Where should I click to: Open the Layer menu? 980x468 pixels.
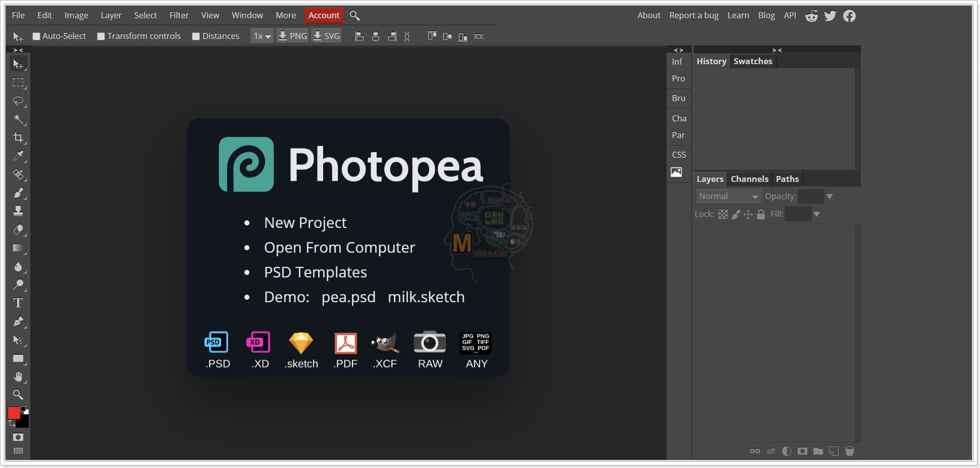click(x=111, y=16)
